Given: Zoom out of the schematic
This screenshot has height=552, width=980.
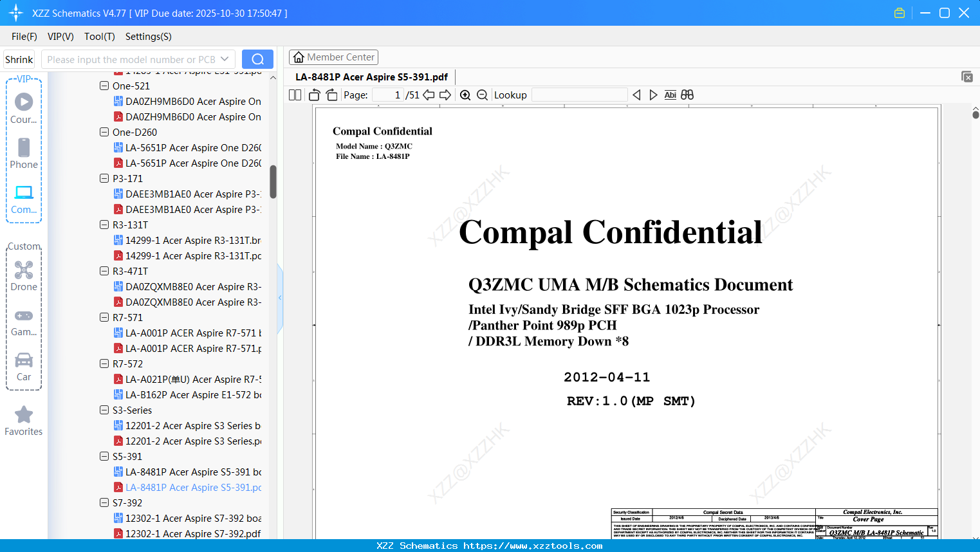Looking at the screenshot, I should point(483,95).
